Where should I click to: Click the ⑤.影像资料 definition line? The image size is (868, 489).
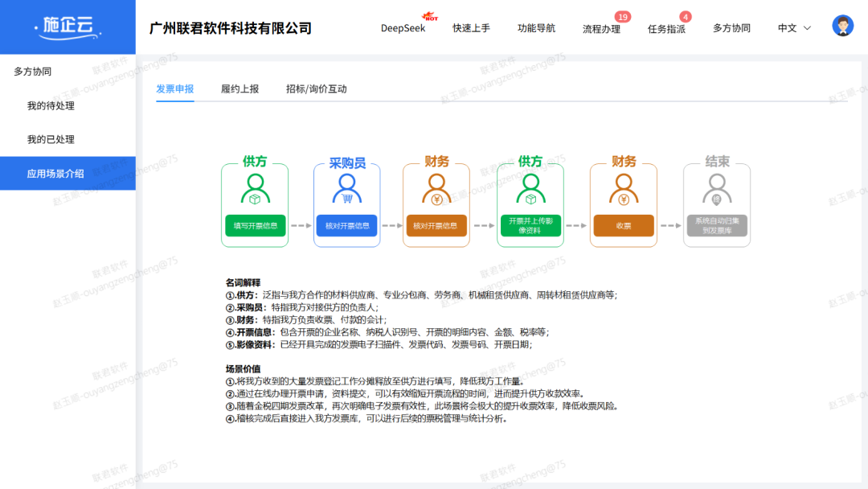[x=379, y=344]
